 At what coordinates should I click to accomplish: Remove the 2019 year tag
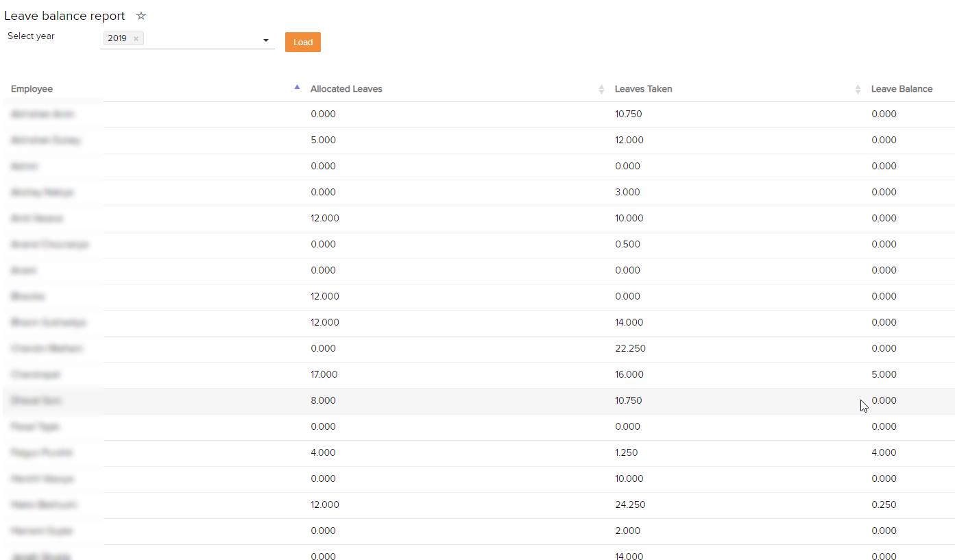(136, 38)
